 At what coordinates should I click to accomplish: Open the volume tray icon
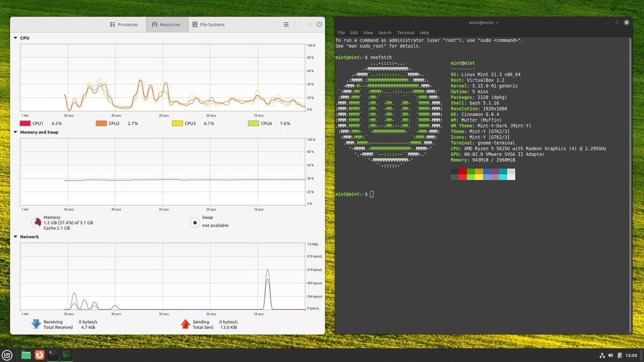pyautogui.click(x=611, y=355)
